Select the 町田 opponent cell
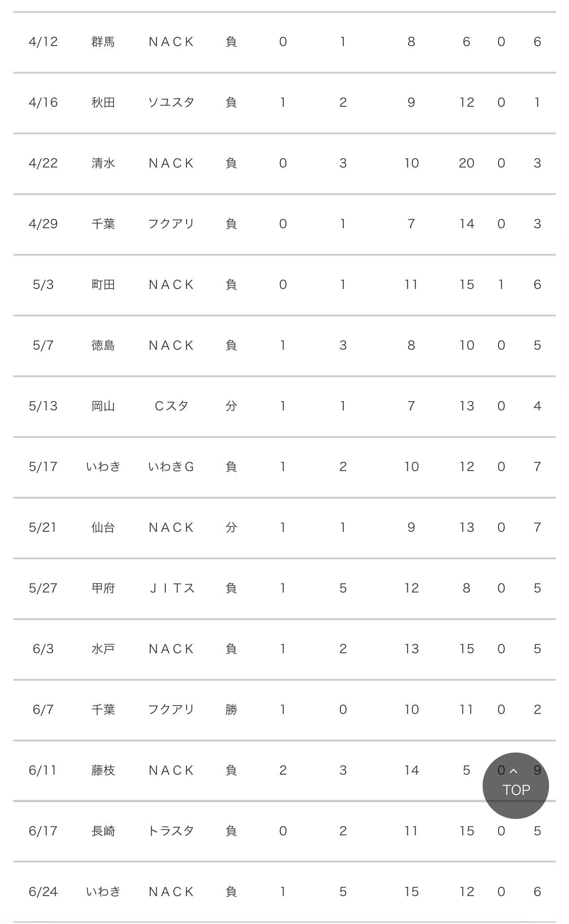569x924 pixels. click(x=103, y=285)
